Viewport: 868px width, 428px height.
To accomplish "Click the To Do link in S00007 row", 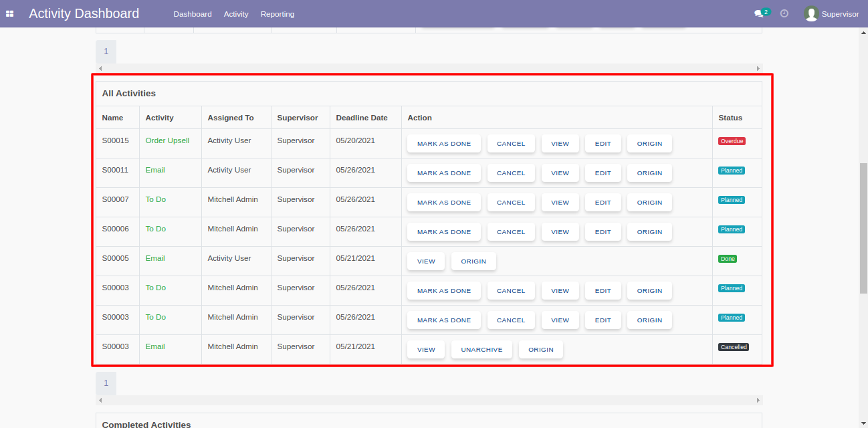I will coord(156,199).
